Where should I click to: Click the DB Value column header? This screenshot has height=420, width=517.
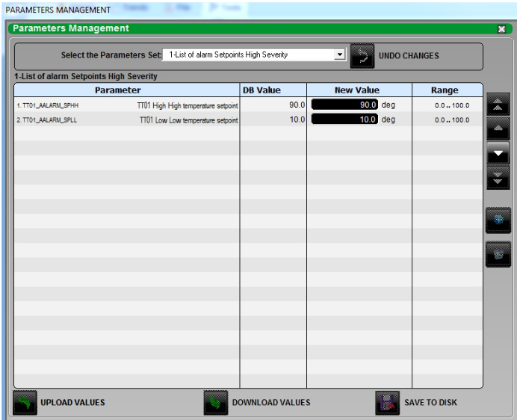273,90
